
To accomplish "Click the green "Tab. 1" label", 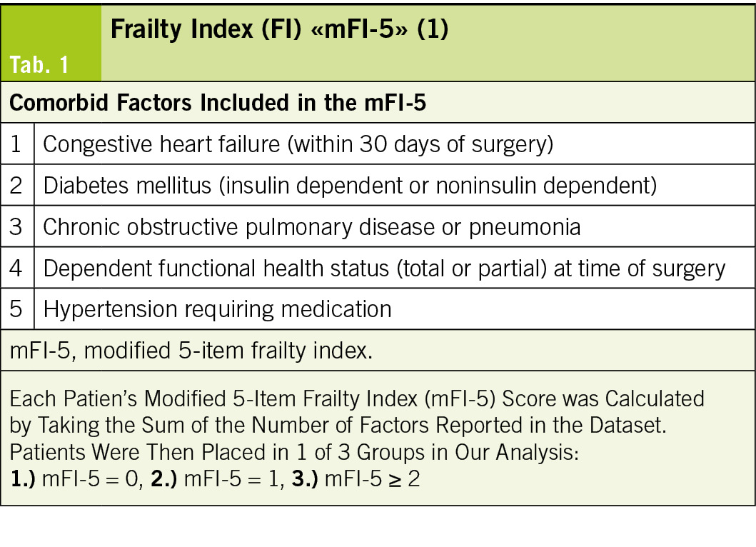I will tap(40, 65).
